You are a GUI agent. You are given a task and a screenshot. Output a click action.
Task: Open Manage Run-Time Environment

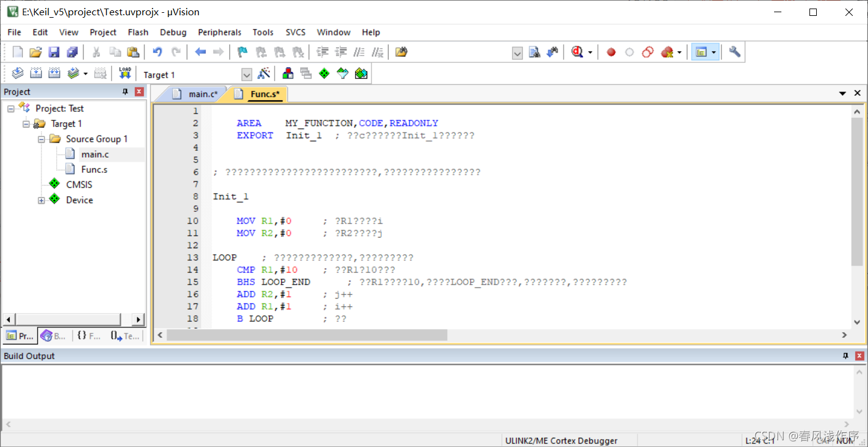click(325, 74)
